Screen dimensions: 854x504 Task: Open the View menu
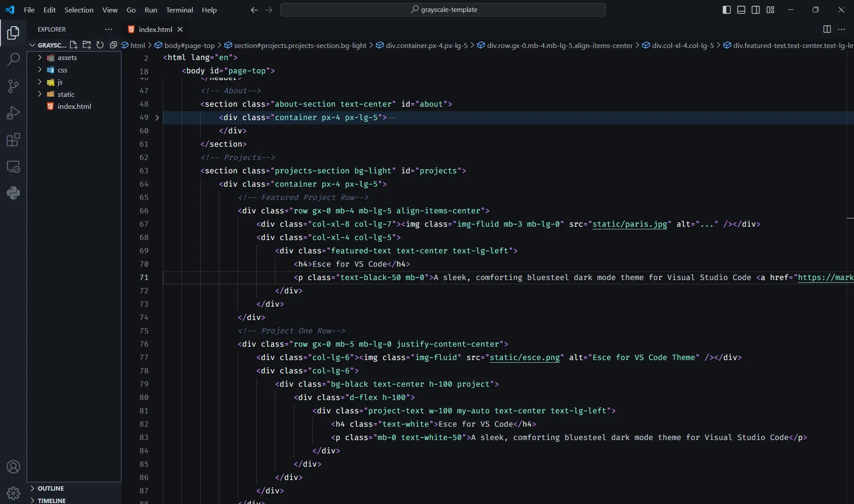tap(110, 10)
